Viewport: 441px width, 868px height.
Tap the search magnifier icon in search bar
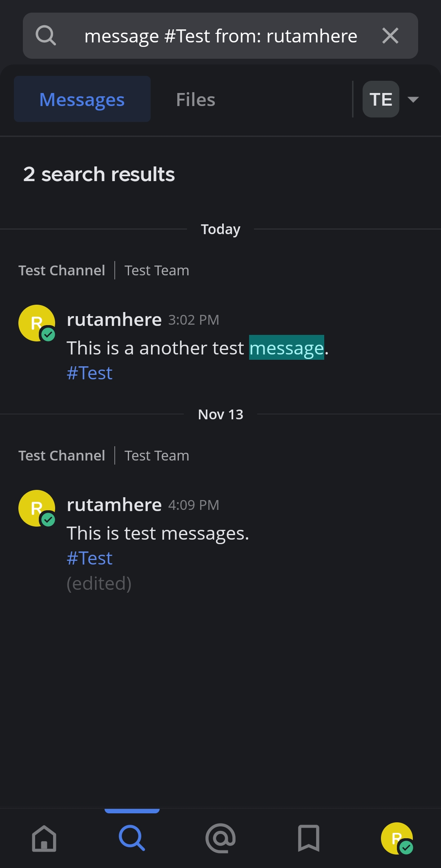pyautogui.click(x=46, y=35)
